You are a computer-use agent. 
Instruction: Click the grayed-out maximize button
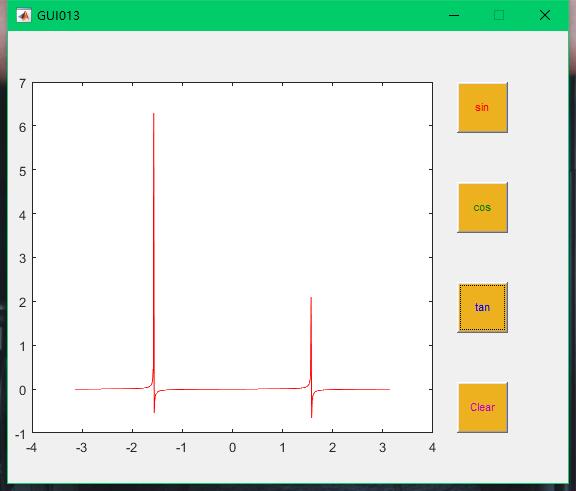499,15
